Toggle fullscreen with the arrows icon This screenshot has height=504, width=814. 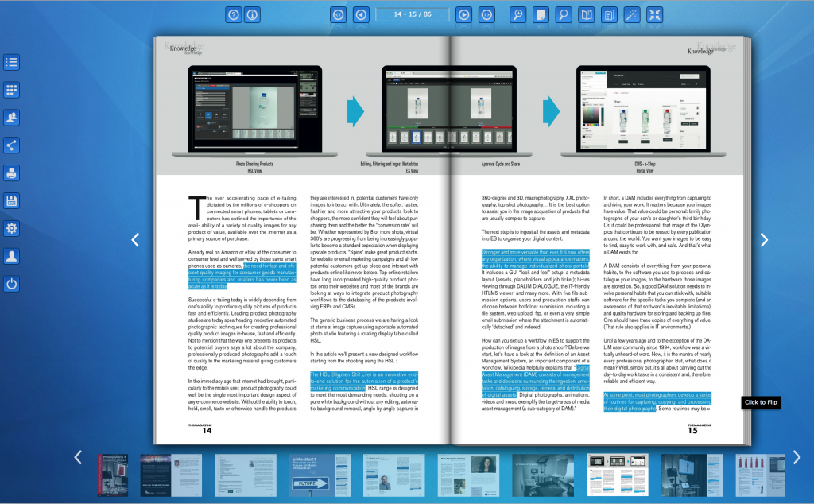[655, 14]
